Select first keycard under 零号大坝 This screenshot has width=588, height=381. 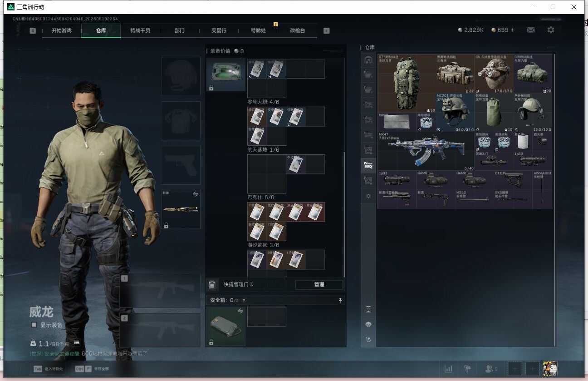coord(257,116)
